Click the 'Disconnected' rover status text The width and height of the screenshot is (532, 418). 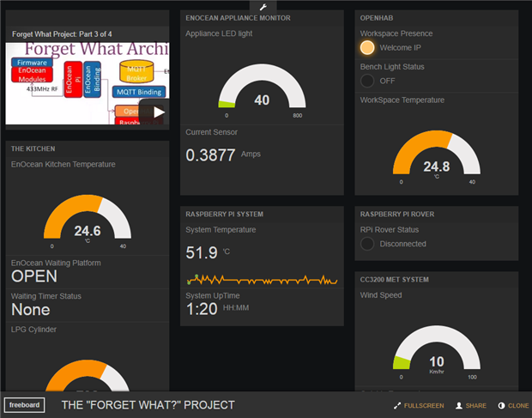click(x=402, y=244)
